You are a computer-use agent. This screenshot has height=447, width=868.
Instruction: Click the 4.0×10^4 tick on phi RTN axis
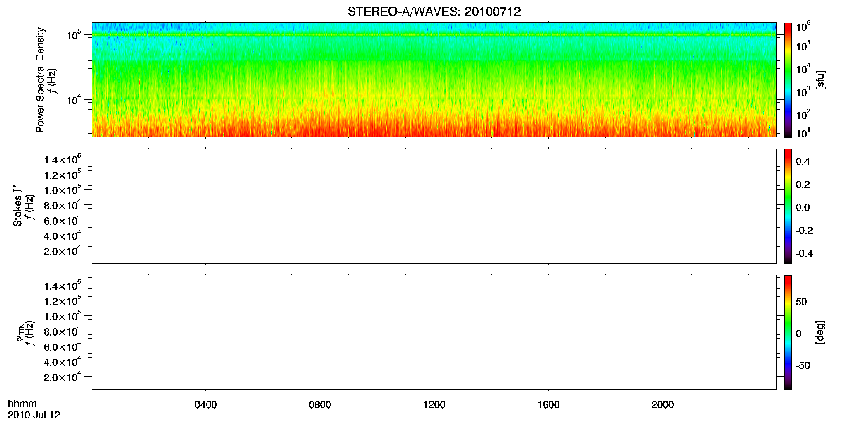pos(62,362)
